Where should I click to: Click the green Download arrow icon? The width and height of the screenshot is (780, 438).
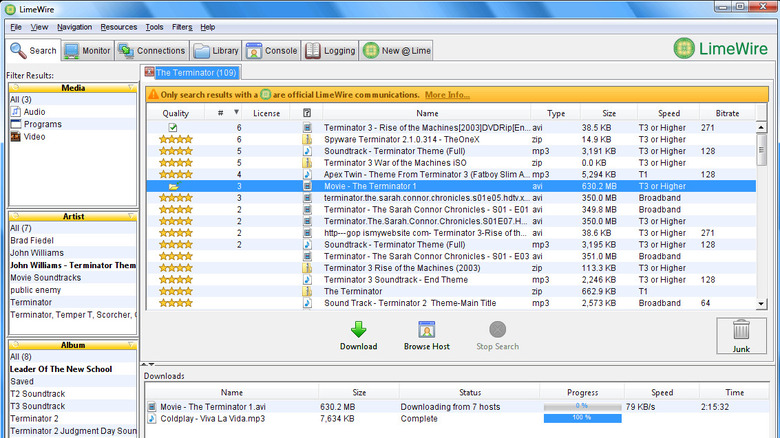(358, 329)
